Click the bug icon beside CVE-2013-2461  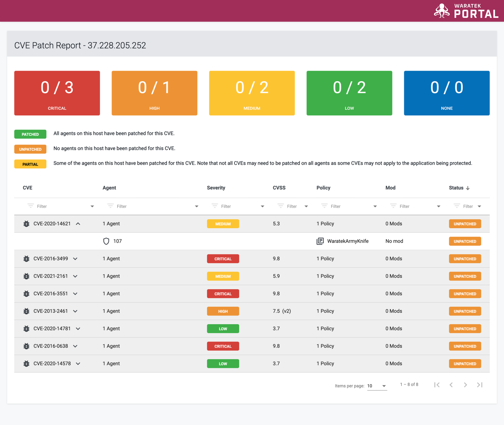26,311
